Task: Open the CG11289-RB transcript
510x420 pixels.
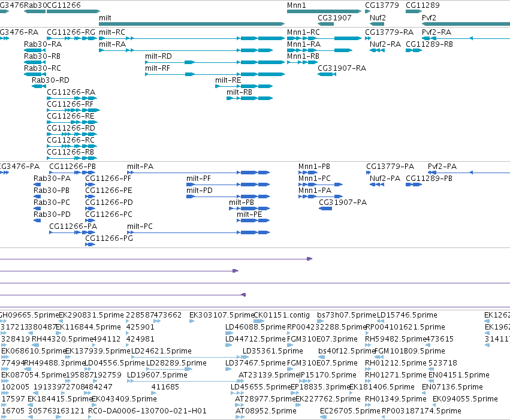Action: [414, 50]
